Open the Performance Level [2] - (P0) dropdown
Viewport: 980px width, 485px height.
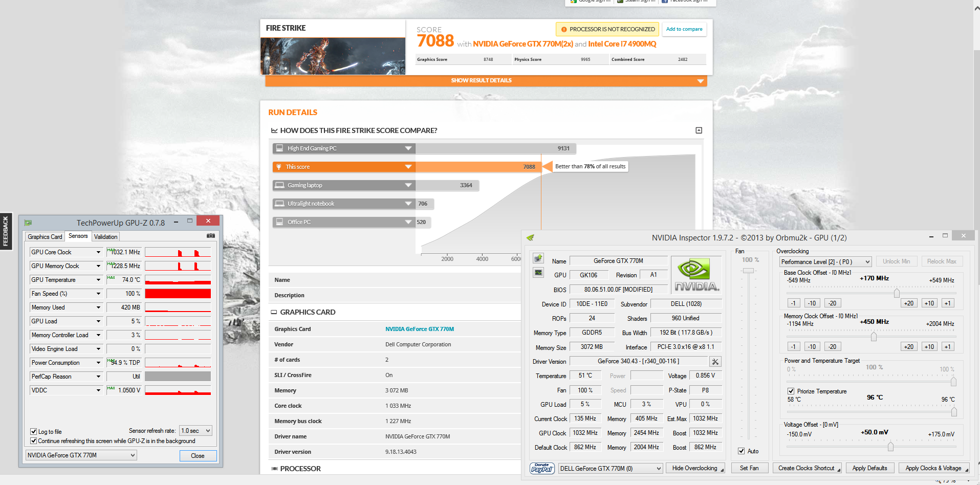pos(825,261)
